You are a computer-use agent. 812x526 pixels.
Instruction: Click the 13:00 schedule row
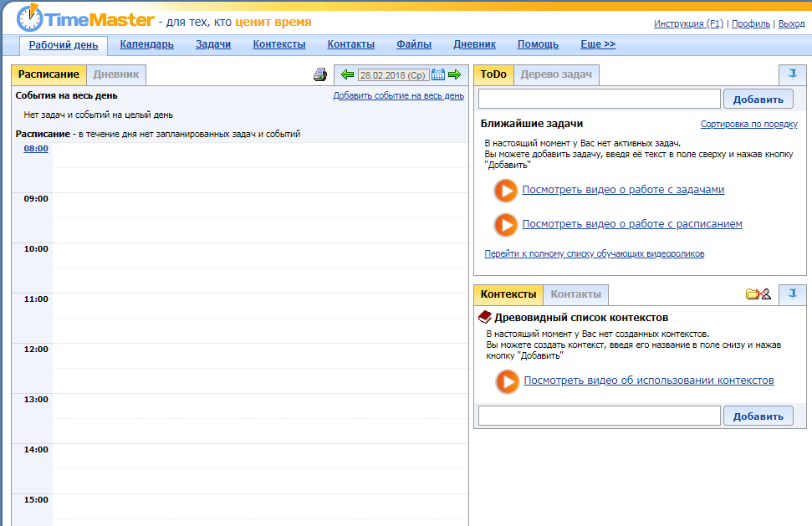click(240, 419)
